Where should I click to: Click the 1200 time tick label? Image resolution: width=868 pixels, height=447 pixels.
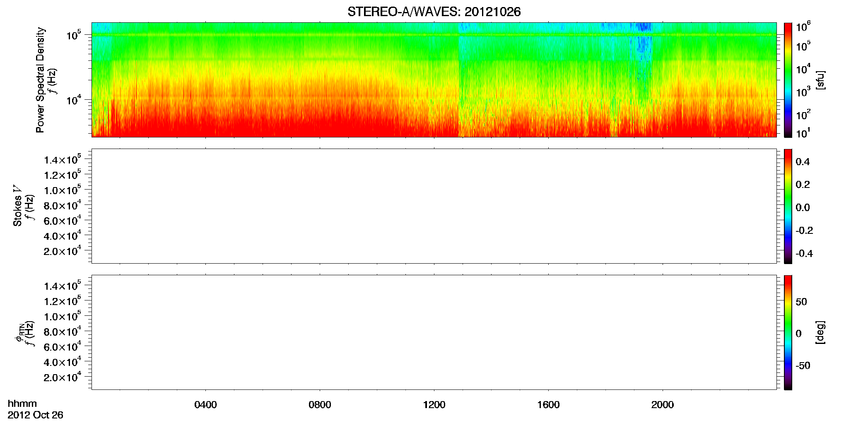tap(434, 405)
